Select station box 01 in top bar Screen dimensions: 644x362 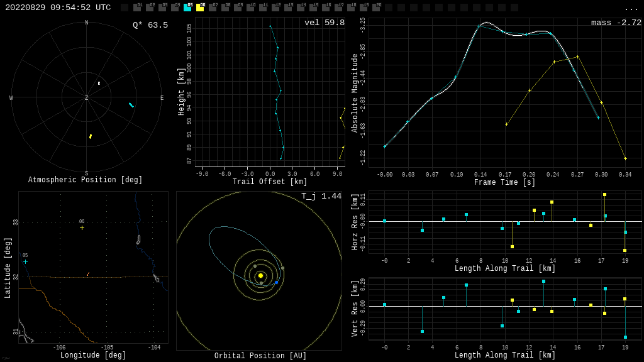point(137,8)
